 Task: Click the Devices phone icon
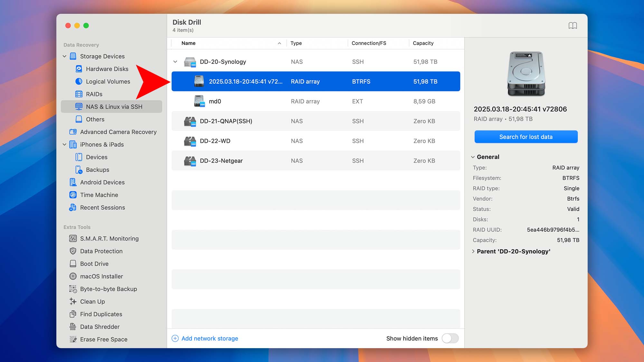(79, 157)
